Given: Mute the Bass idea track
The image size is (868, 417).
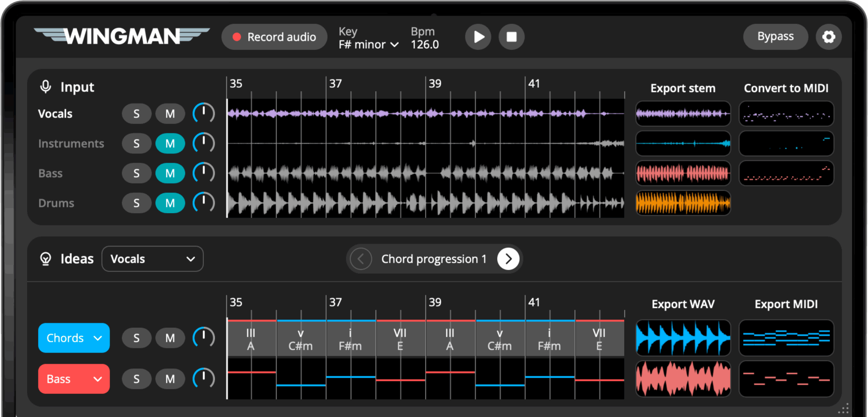Looking at the screenshot, I should [x=170, y=379].
